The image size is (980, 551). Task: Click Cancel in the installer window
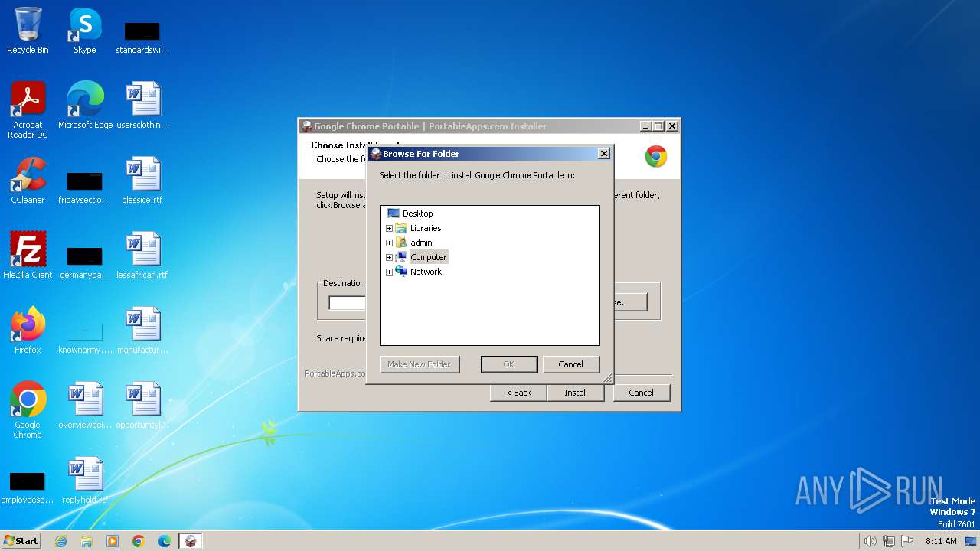pyautogui.click(x=641, y=393)
